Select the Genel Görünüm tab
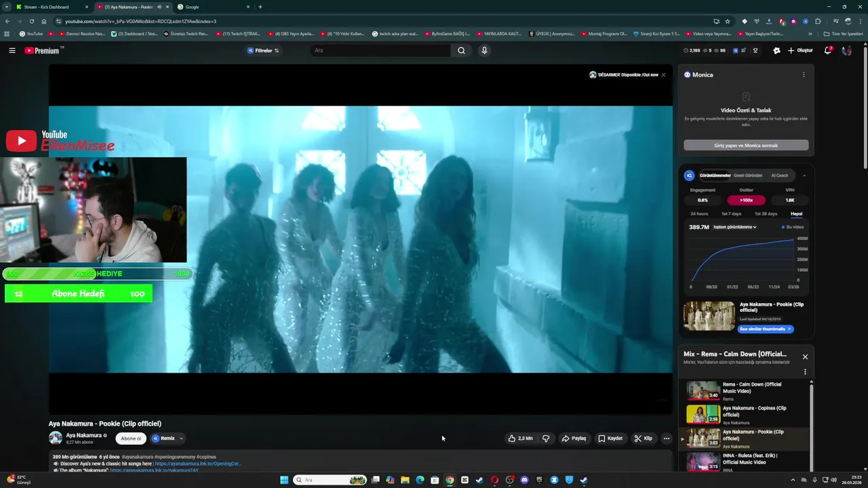Viewport: 868px width, 488px height. pyautogui.click(x=748, y=176)
